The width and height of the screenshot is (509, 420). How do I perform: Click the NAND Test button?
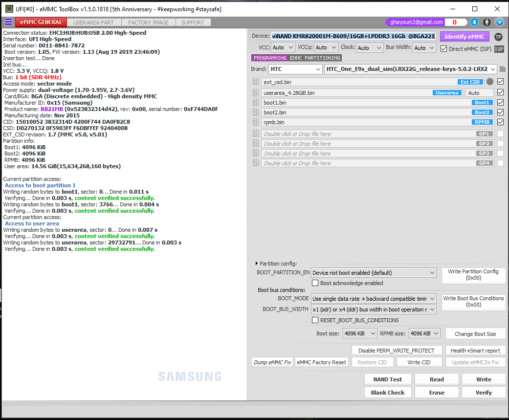tap(388, 379)
